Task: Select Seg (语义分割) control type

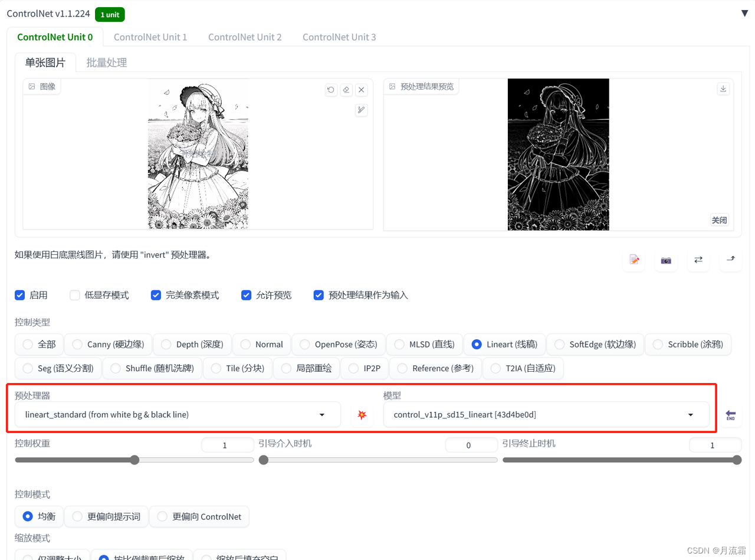Action: pos(58,368)
